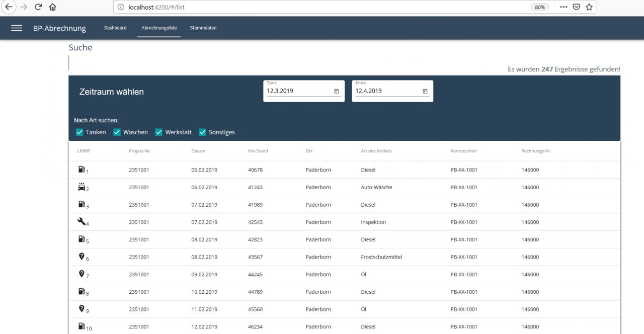Viewport: 644px width, 334px height.
Task: Click Km-Stand value 44245
Action: pyautogui.click(x=255, y=274)
